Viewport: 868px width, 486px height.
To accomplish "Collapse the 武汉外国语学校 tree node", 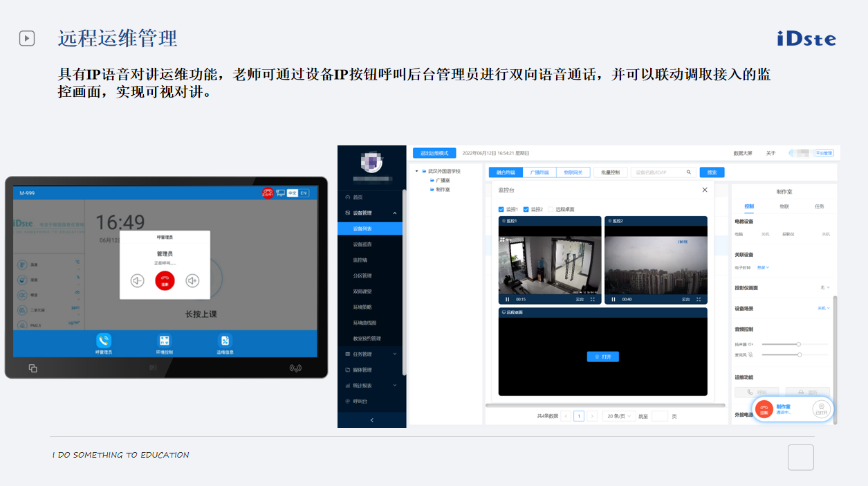I will click(416, 171).
